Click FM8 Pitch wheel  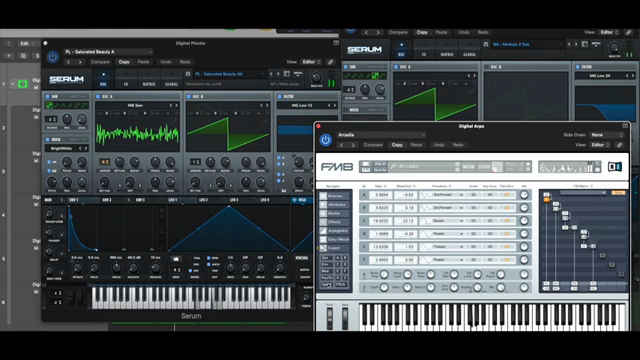[329, 318]
